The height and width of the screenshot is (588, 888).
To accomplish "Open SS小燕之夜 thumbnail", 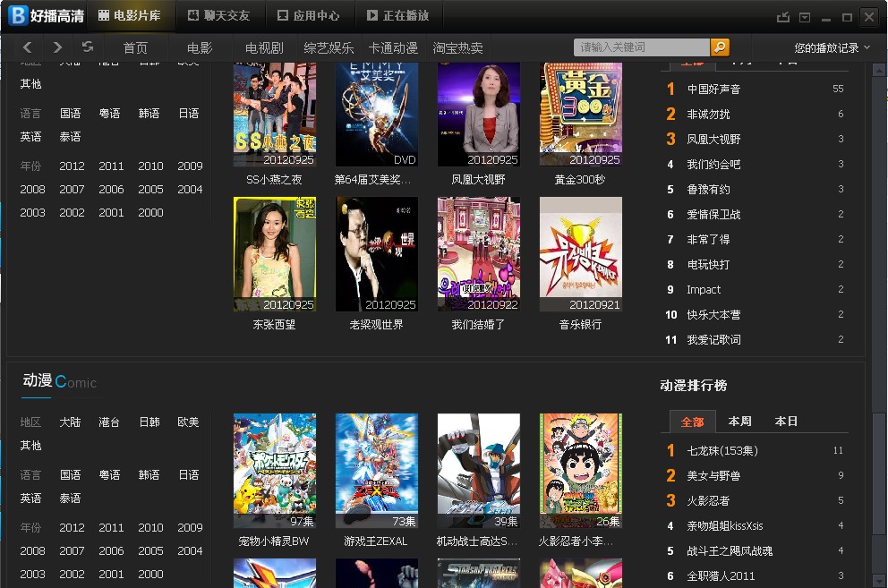I will 275,115.
